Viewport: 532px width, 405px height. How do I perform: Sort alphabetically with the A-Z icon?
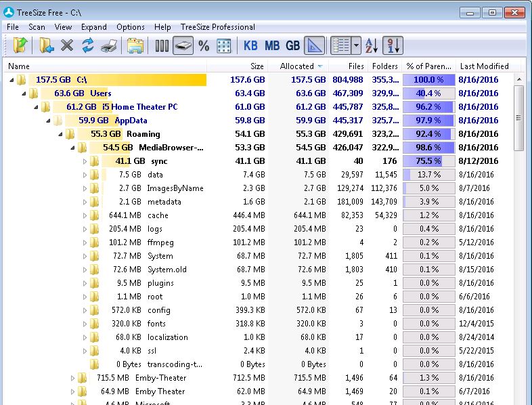click(x=372, y=46)
